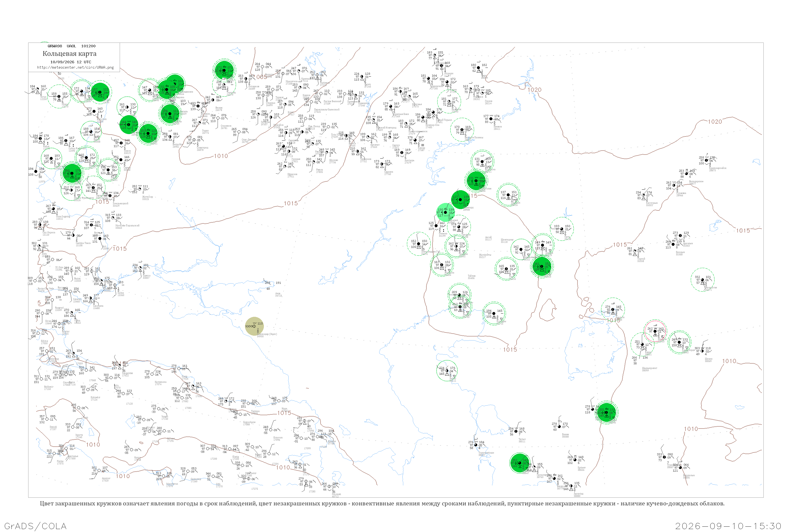Click the GrADS/COLA label

pos(35,526)
